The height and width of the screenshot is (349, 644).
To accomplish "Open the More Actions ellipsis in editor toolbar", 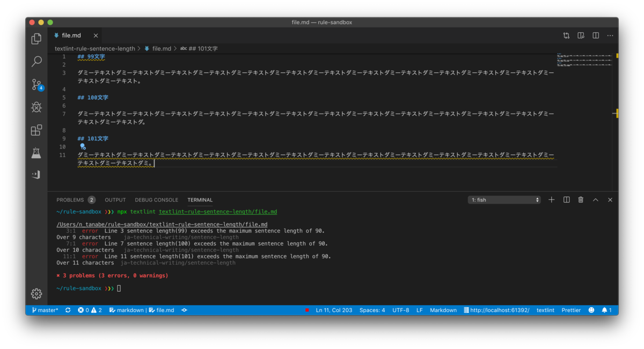I will [x=610, y=35].
